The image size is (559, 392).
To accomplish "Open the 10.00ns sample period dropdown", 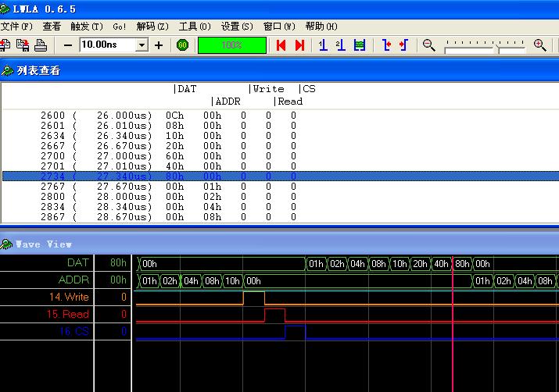I will pyautogui.click(x=142, y=45).
